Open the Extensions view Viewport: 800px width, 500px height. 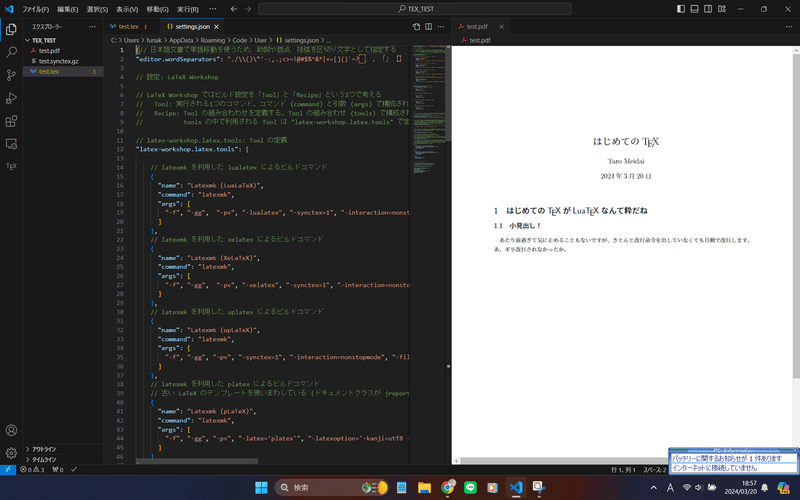pos(11,121)
